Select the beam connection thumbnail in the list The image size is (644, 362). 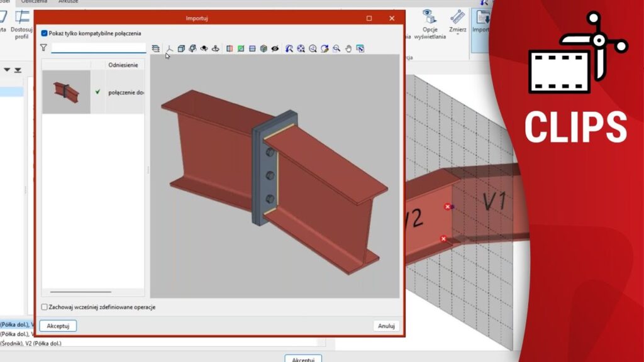coord(66,92)
